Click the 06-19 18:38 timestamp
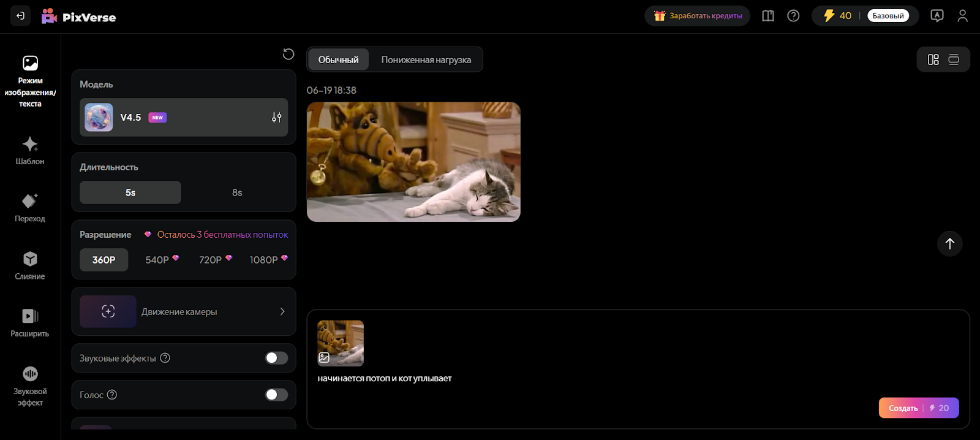The image size is (980, 440). click(331, 90)
